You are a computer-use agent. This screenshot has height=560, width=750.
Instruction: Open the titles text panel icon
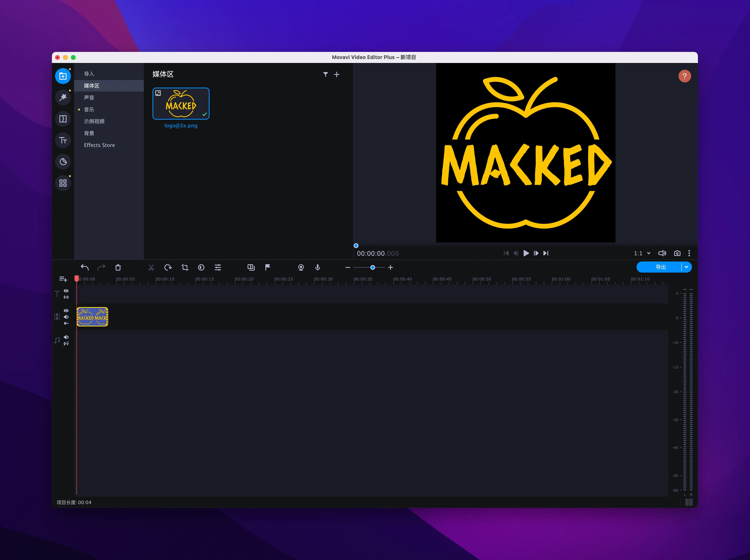(63, 140)
